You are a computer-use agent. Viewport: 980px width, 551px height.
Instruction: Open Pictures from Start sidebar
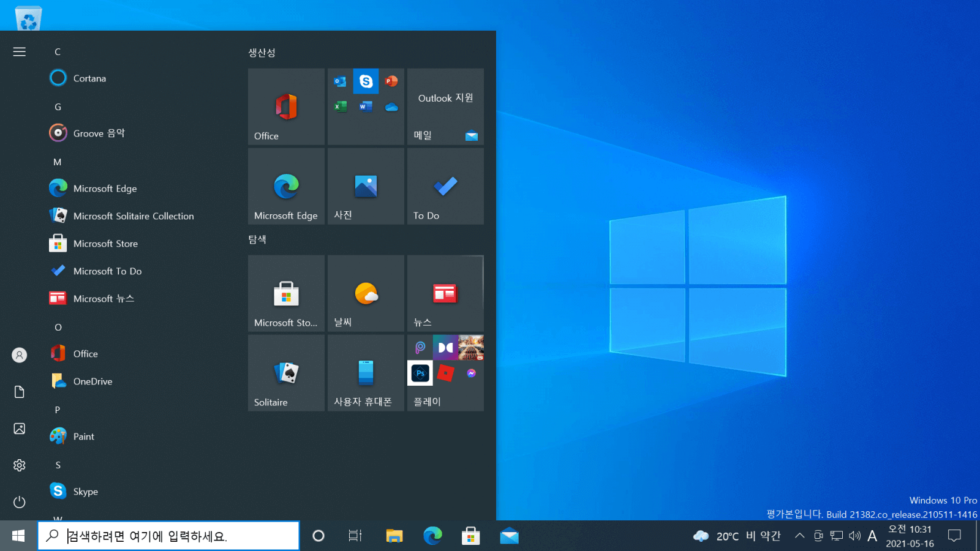tap(20, 429)
